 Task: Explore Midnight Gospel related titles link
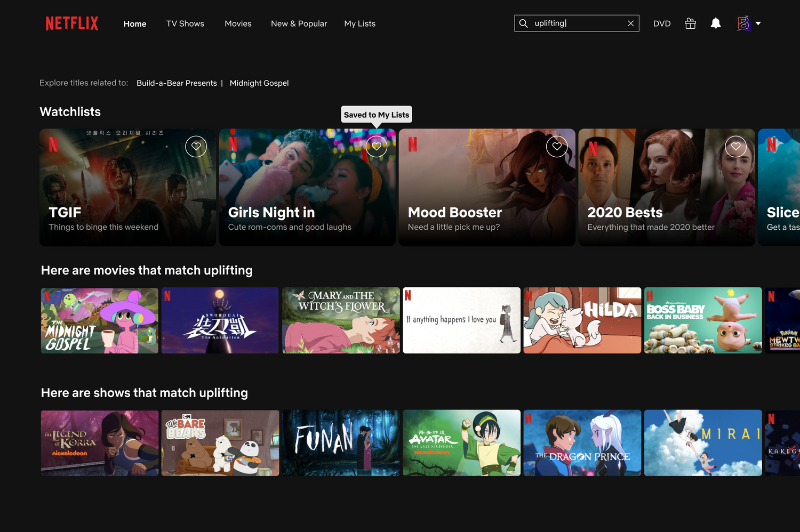coord(259,83)
